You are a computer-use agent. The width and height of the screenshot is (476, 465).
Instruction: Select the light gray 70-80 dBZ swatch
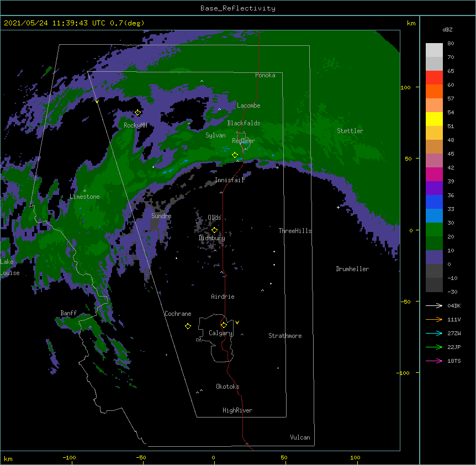click(434, 50)
